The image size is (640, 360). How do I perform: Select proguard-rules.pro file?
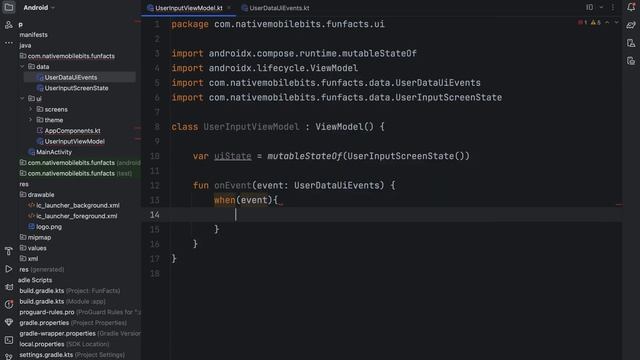[x=80, y=312]
